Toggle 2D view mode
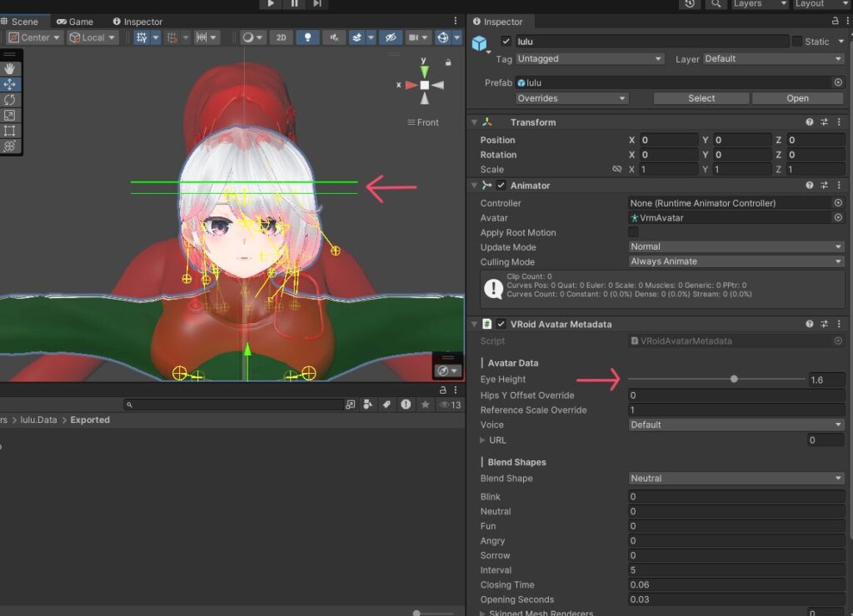Image resolution: width=853 pixels, height=616 pixels. pyautogui.click(x=281, y=37)
